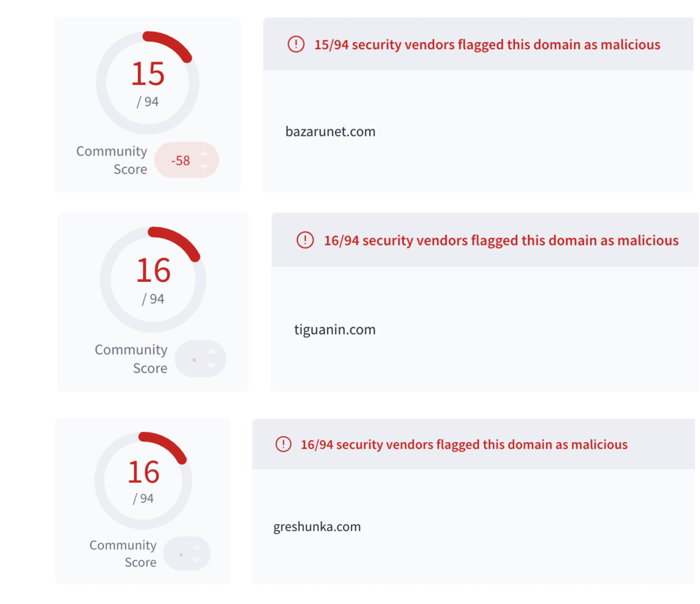Image resolution: width=700 pixels, height=604 pixels.
Task: Select the greshunka.com domain name
Action: tap(317, 526)
